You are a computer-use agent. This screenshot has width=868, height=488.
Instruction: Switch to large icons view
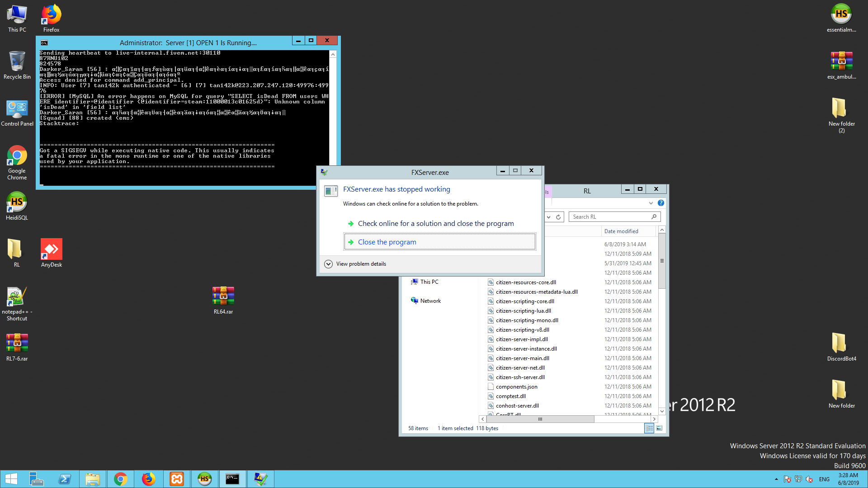pos(659,428)
